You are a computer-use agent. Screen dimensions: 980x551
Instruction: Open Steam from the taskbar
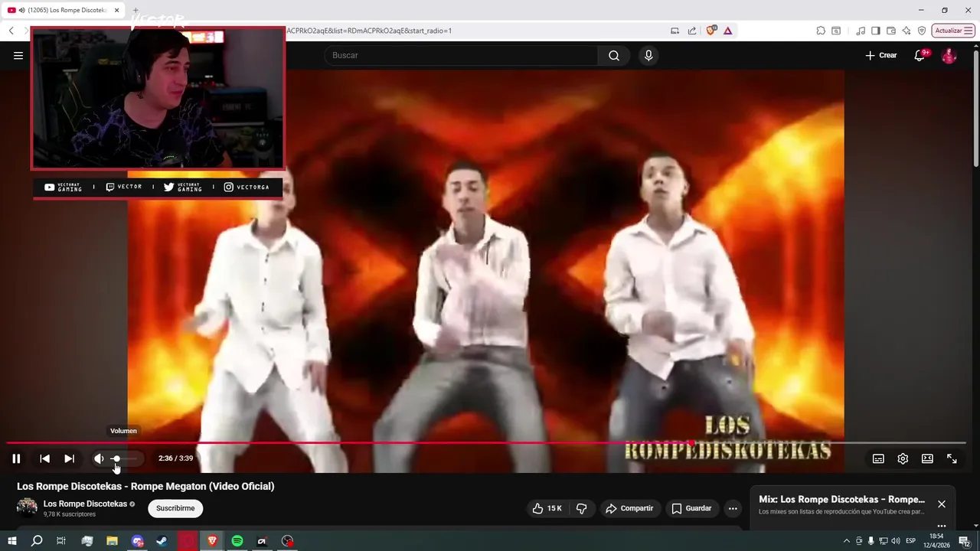162,541
